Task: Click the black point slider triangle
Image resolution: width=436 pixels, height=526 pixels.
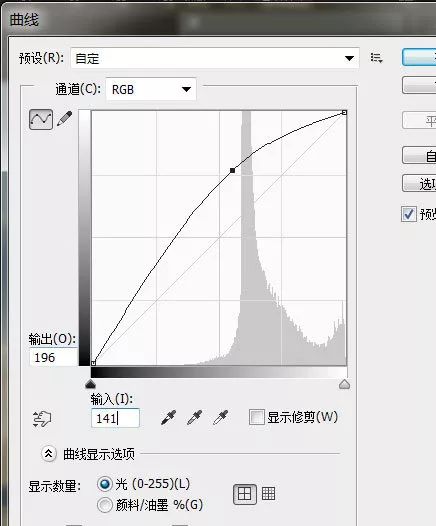Action: coord(91,384)
